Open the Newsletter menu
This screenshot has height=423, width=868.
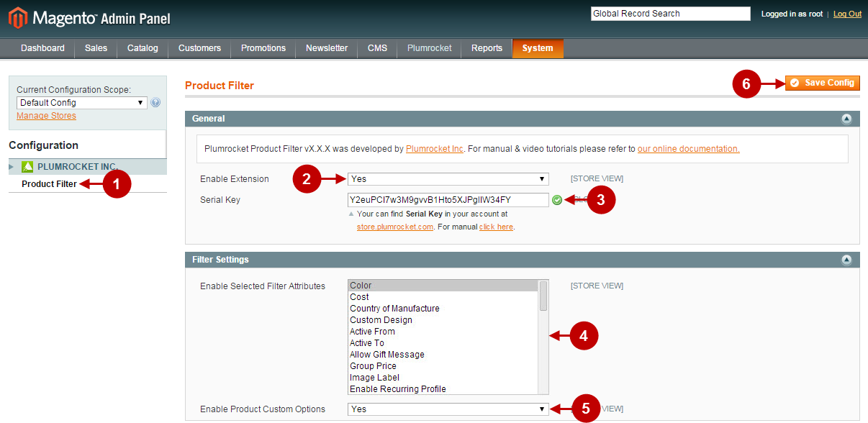click(x=327, y=48)
